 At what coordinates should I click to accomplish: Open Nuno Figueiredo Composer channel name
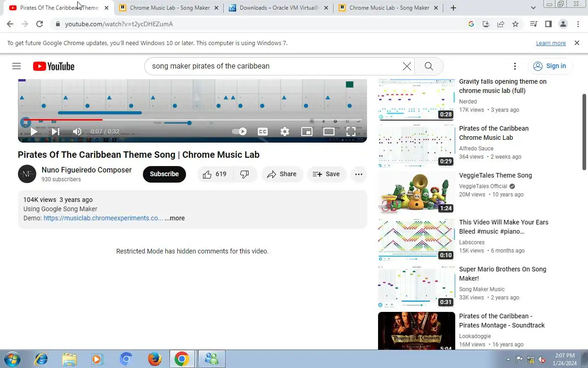86,170
